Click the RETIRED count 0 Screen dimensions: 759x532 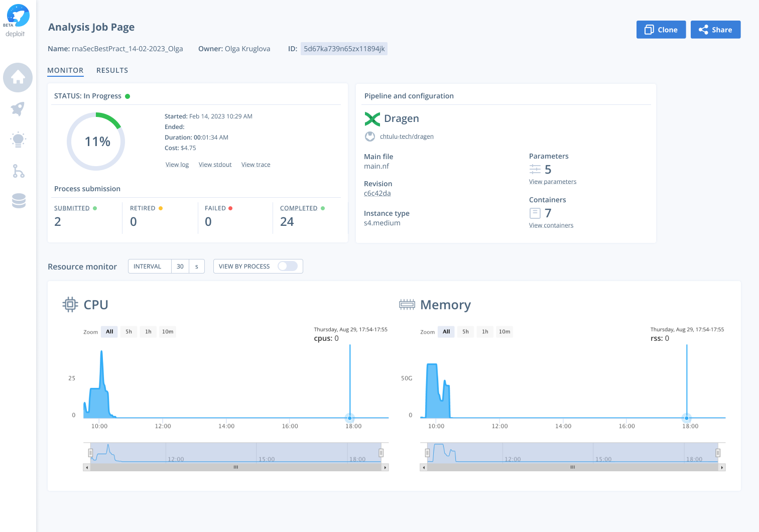(x=134, y=222)
